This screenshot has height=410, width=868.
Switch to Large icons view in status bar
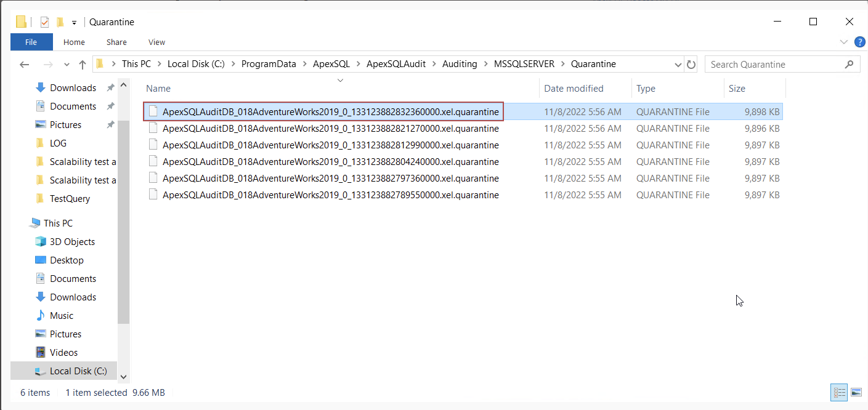coord(856,392)
